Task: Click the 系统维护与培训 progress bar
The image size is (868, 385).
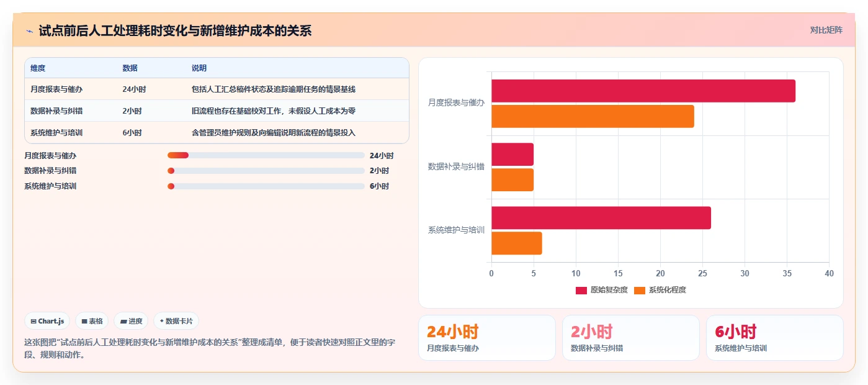Action: click(266, 186)
